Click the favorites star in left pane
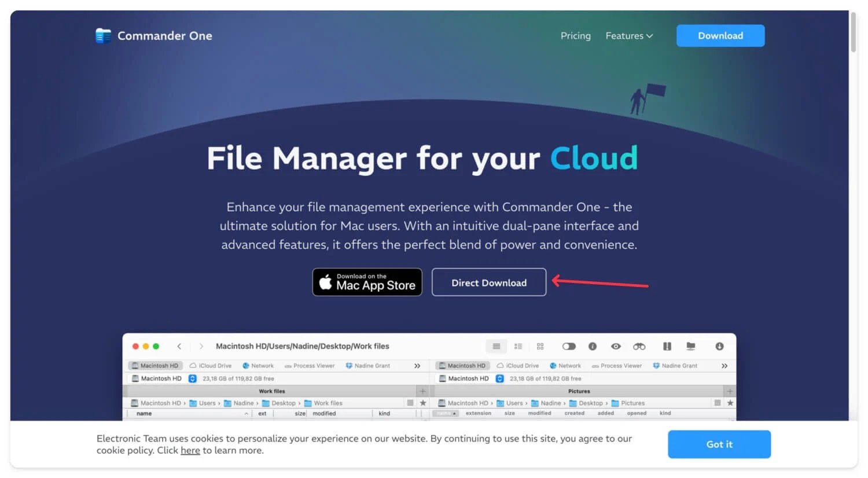 coord(423,403)
